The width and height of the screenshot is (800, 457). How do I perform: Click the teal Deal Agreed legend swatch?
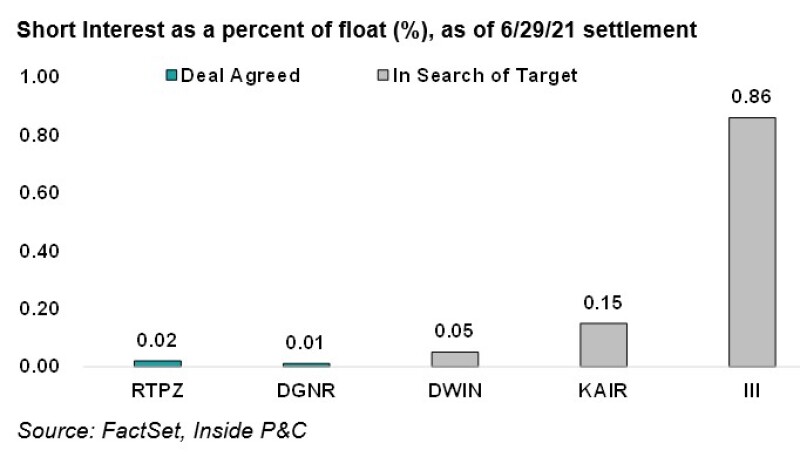point(173,76)
